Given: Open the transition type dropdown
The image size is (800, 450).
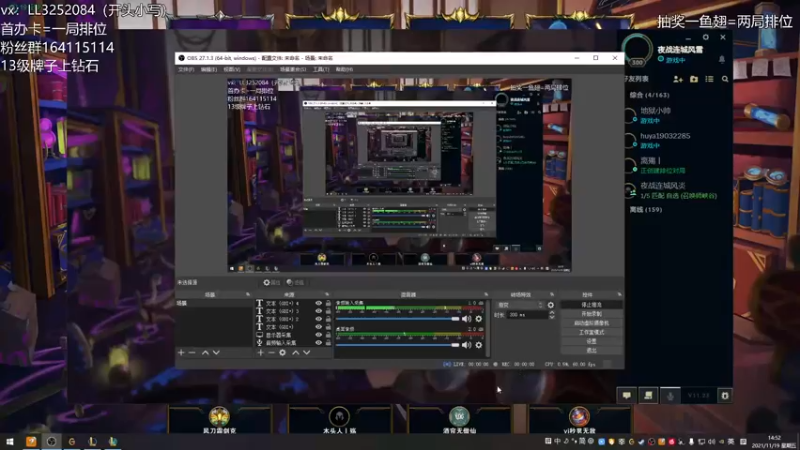Looking at the screenshot, I should [x=520, y=305].
